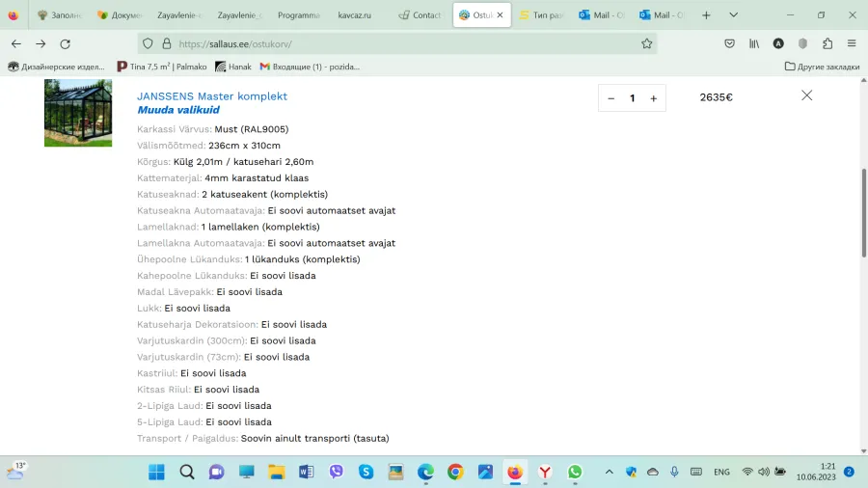The width and height of the screenshot is (868, 488).
Task: Open the Hanak bookmark
Action: [x=233, y=67]
